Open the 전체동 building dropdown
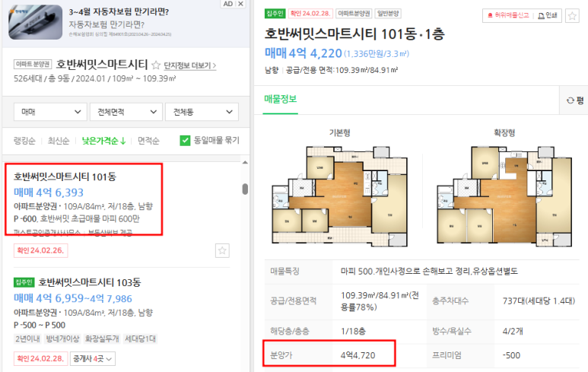The width and height of the screenshot is (588, 372). point(202,112)
